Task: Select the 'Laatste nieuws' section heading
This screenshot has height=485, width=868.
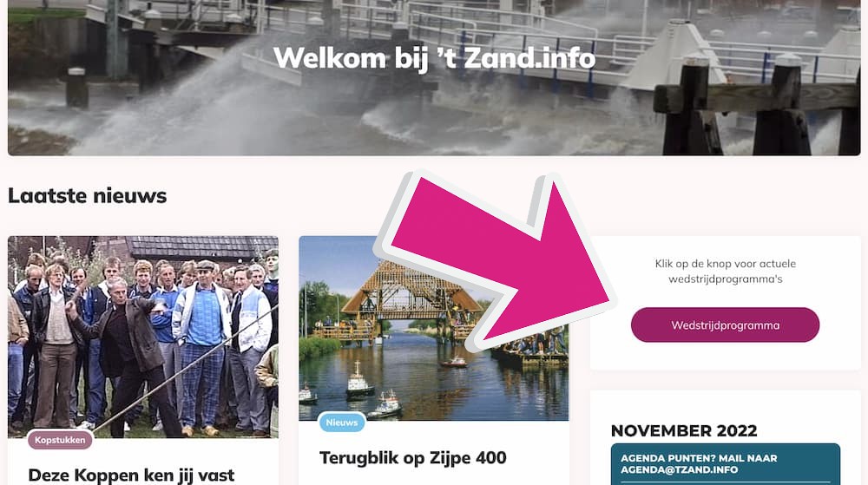Action: (87, 196)
